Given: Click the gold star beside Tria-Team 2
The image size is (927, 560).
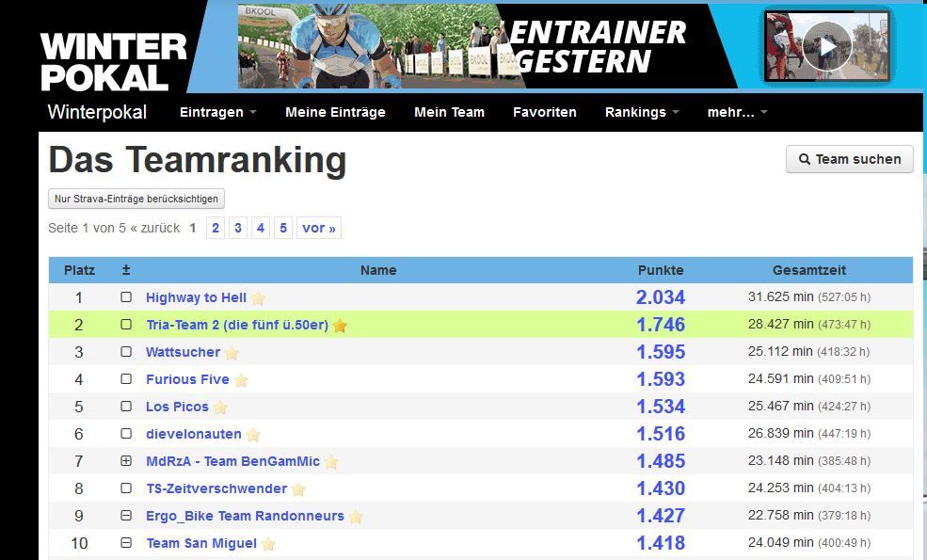Looking at the screenshot, I should [x=340, y=326].
